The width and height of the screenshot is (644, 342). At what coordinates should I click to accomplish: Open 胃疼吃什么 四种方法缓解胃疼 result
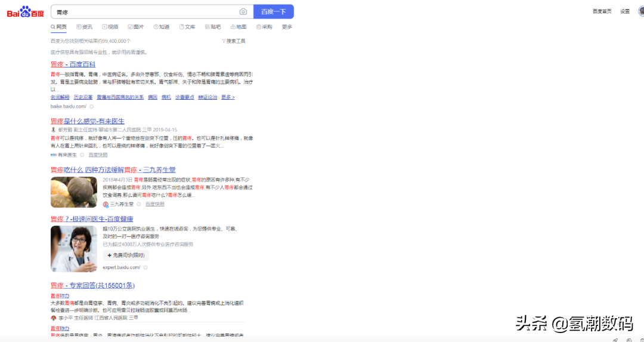coord(113,170)
